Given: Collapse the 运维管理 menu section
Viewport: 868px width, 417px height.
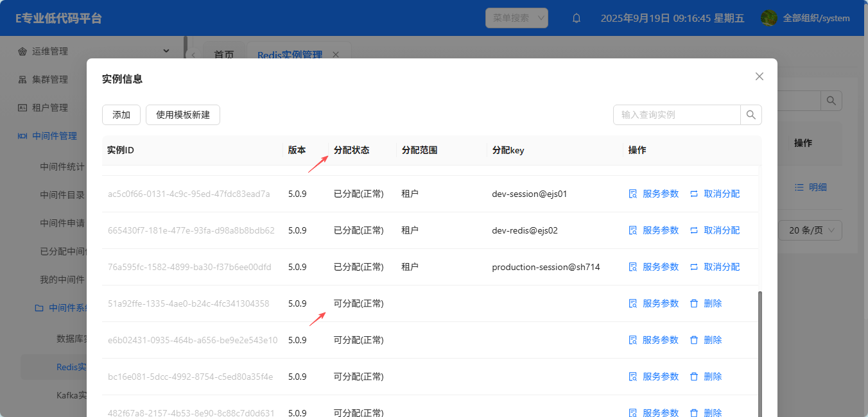Looking at the screenshot, I should click(x=166, y=51).
